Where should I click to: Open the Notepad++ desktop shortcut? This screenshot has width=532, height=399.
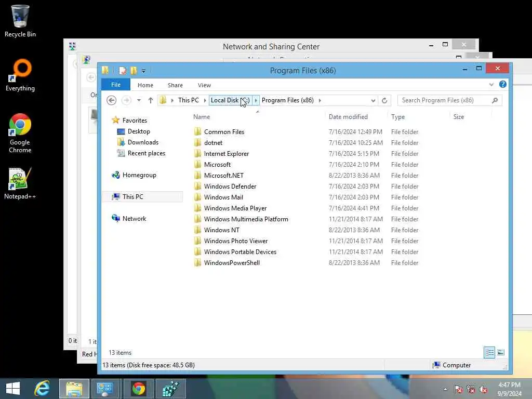coord(20,183)
